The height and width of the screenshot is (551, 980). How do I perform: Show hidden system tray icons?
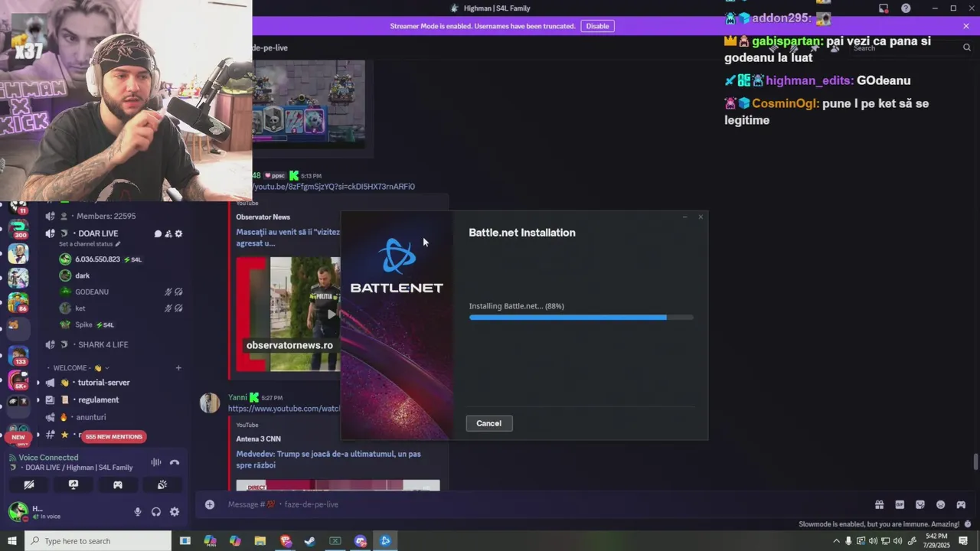coord(835,541)
